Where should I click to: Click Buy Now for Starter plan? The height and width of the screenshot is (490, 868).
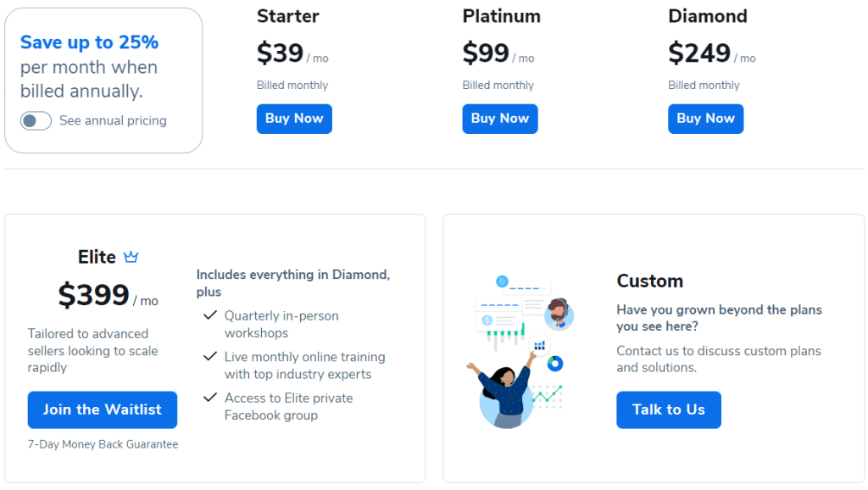point(294,119)
